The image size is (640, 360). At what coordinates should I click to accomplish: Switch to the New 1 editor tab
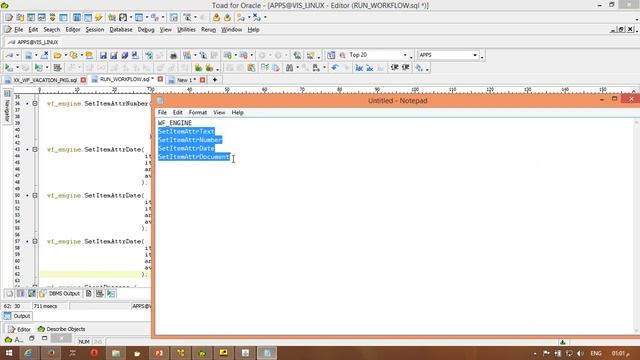coord(187,80)
